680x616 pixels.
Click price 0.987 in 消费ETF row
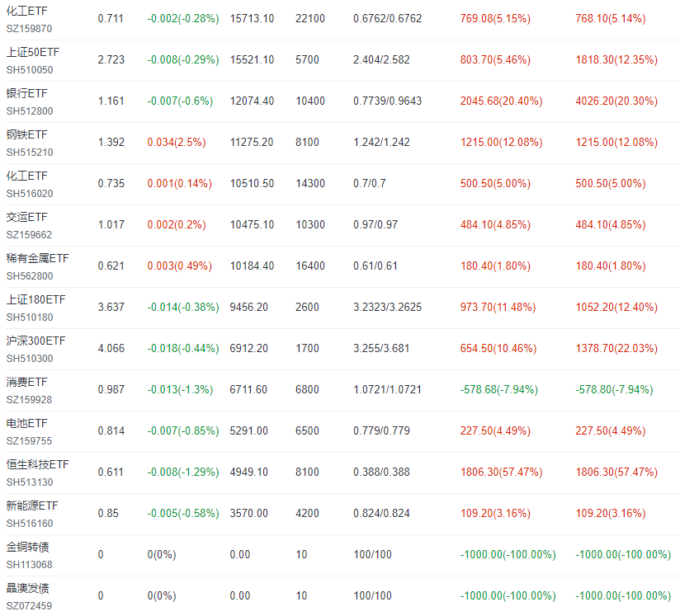pos(111,389)
